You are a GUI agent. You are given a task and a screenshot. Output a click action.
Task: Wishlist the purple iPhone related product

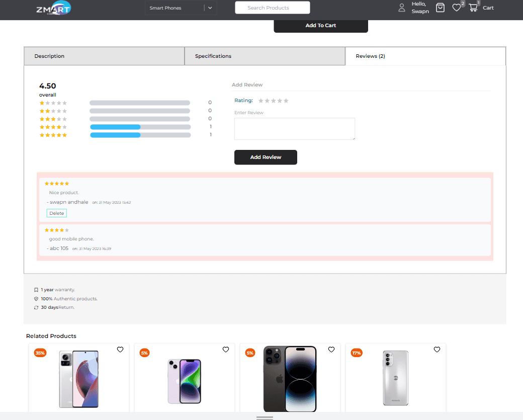pyautogui.click(x=226, y=350)
